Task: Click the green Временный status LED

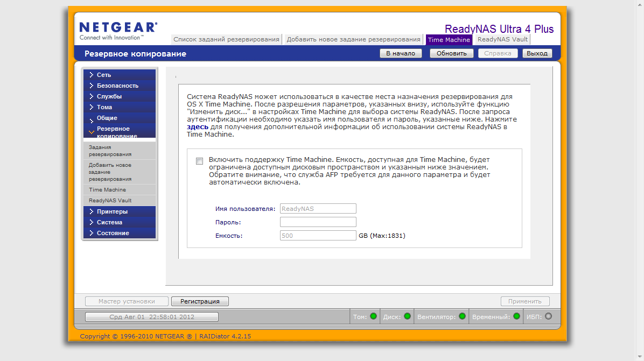Action: tap(517, 316)
